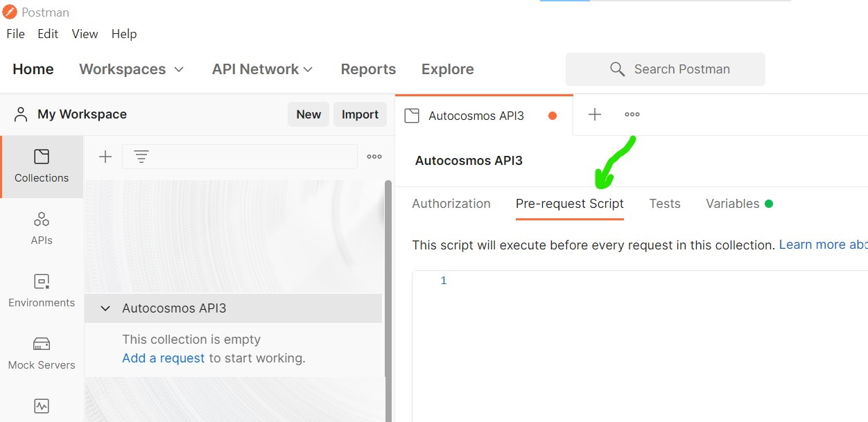Expand the API Network dropdown
Image resolution: width=868 pixels, height=422 pixels.
[x=263, y=69]
